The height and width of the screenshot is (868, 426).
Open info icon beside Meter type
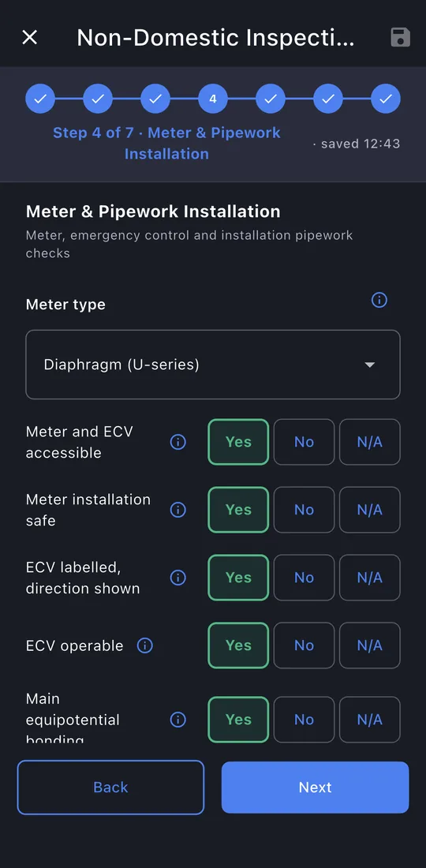379,300
